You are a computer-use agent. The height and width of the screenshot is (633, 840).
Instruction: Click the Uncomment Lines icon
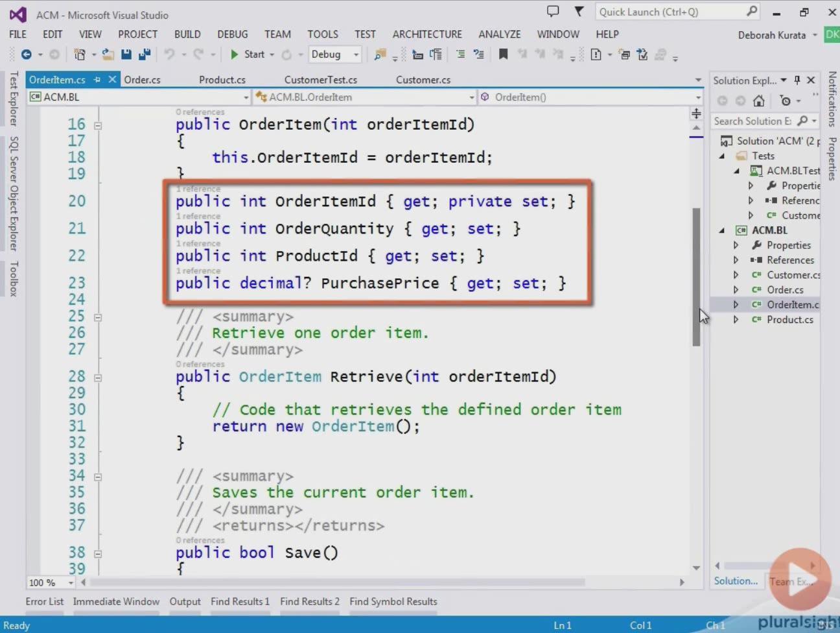coord(478,54)
